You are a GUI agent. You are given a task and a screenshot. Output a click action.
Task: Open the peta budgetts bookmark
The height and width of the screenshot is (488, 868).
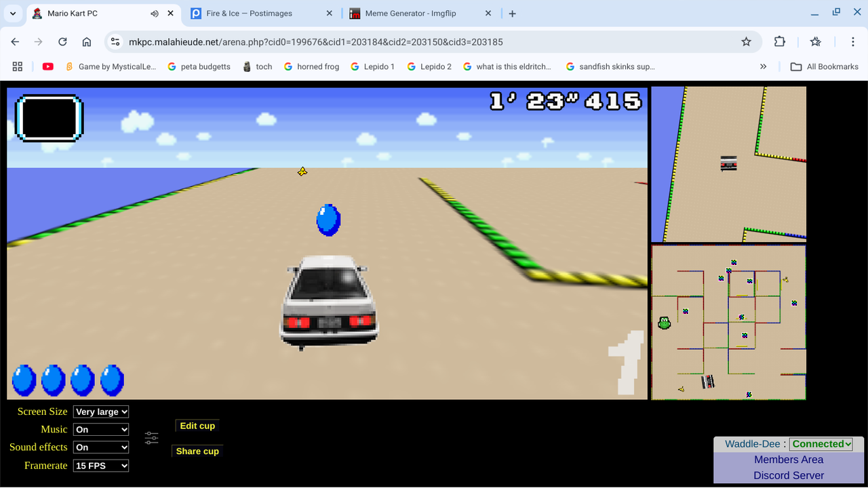pos(199,66)
